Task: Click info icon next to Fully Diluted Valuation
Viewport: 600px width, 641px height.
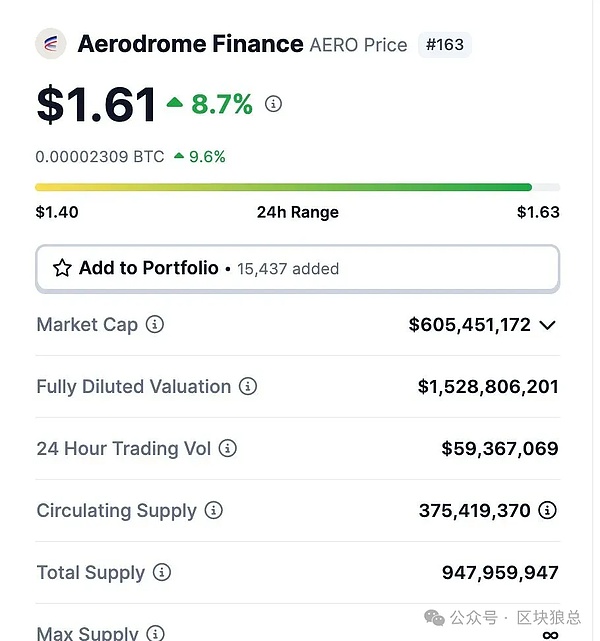Action: [248, 386]
